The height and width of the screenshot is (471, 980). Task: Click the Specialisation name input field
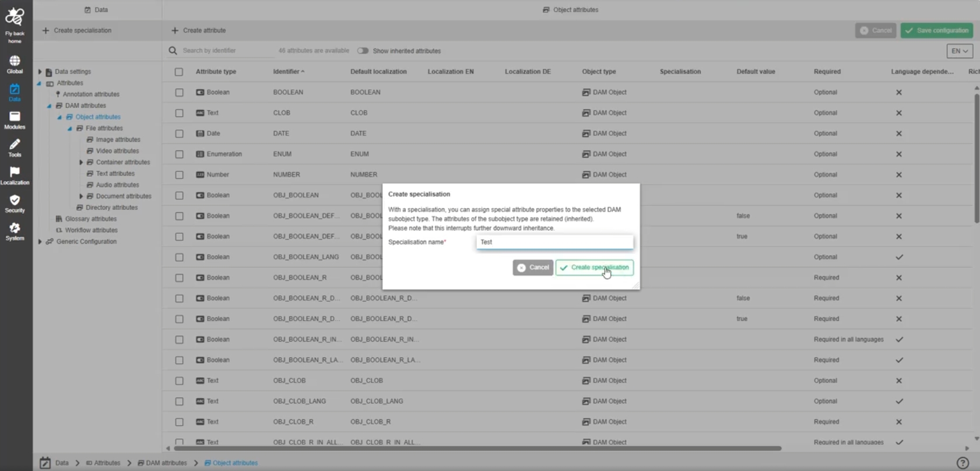click(x=554, y=242)
